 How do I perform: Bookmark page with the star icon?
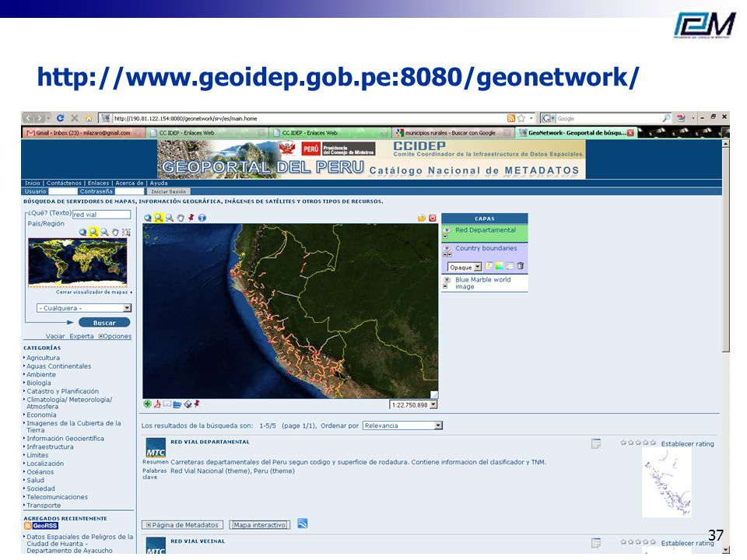click(x=521, y=118)
